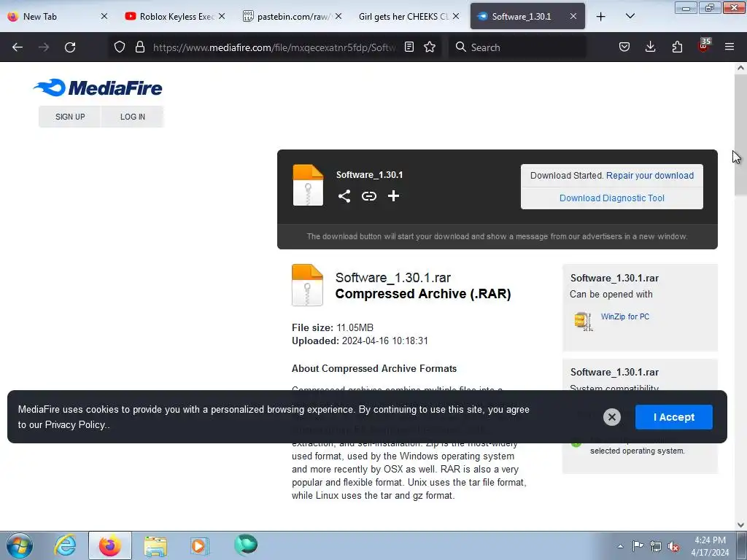
Task: Open network tray icon
Action: pyautogui.click(x=656, y=546)
